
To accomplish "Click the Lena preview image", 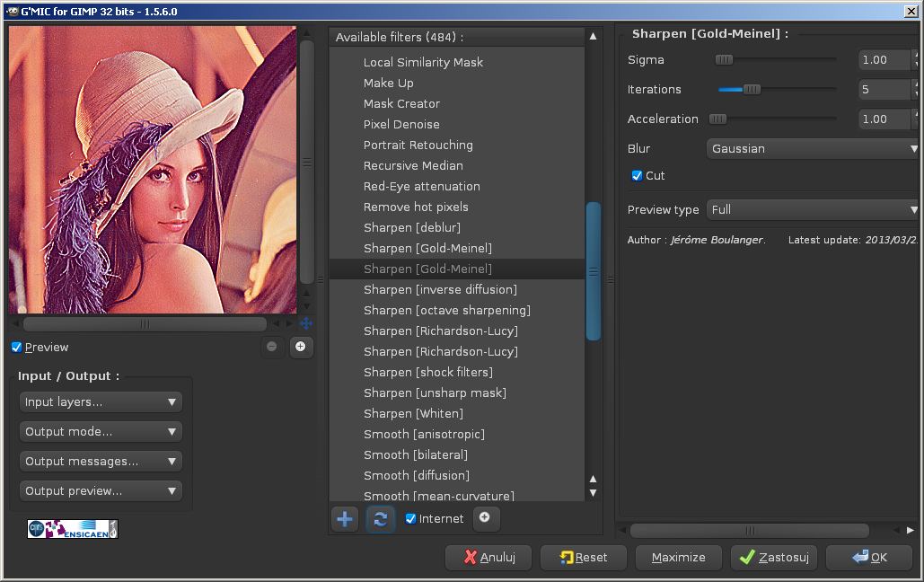I will [153, 170].
